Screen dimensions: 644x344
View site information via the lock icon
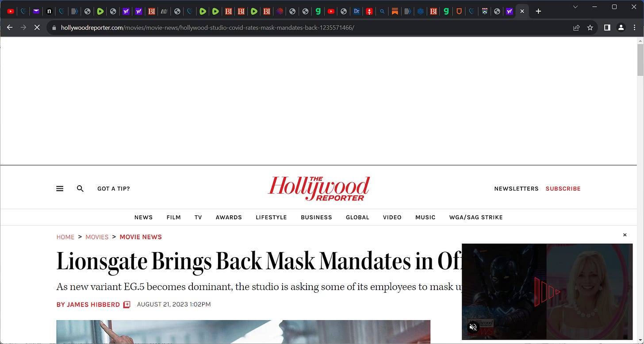[54, 27]
